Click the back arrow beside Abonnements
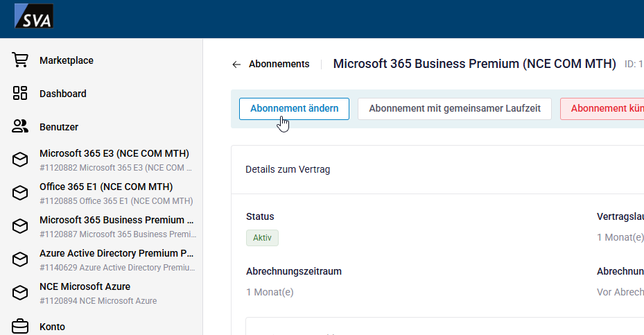The width and height of the screenshot is (644, 335). [236, 65]
